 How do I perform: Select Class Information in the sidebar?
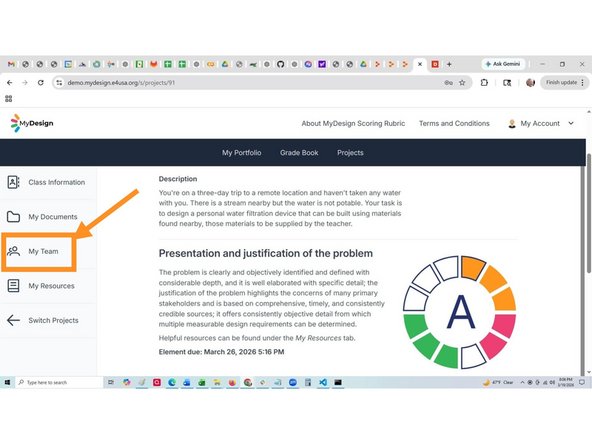[48, 182]
